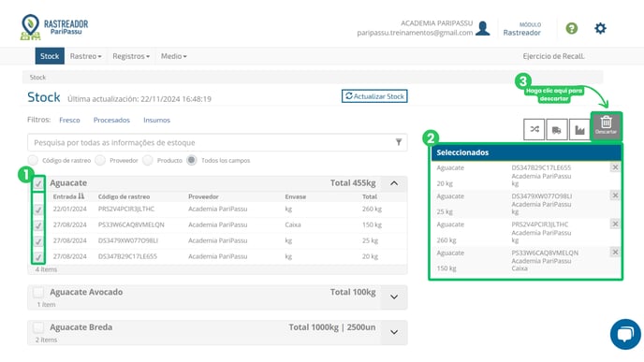Open the Medio dropdown menu
The image size is (644, 362).
(174, 56)
